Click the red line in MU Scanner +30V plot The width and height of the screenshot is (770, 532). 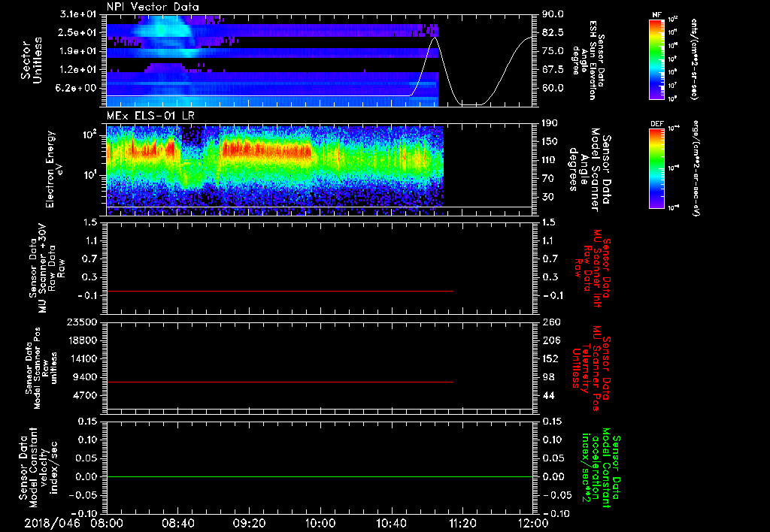280,291
